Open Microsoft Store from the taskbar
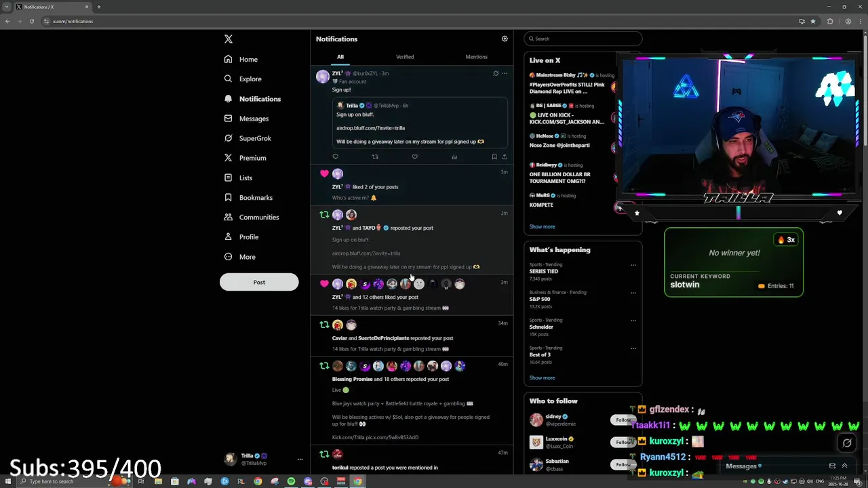Screen dimensions: 868x488 point(175,481)
